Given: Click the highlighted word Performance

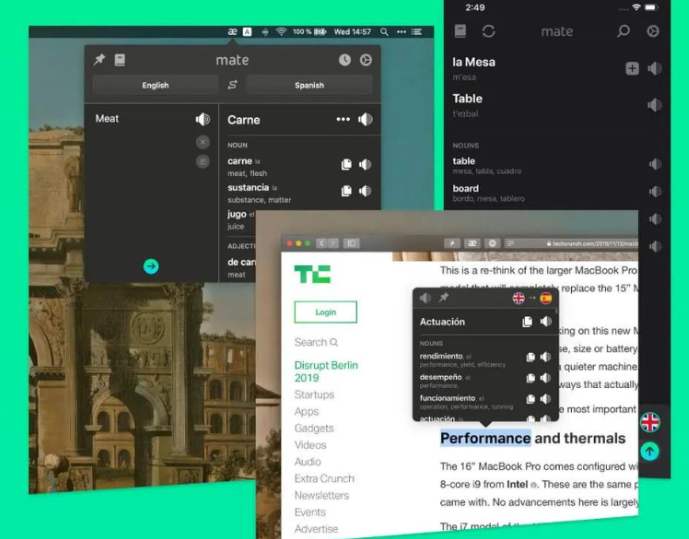Looking at the screenshot, I should pos(486,438).
